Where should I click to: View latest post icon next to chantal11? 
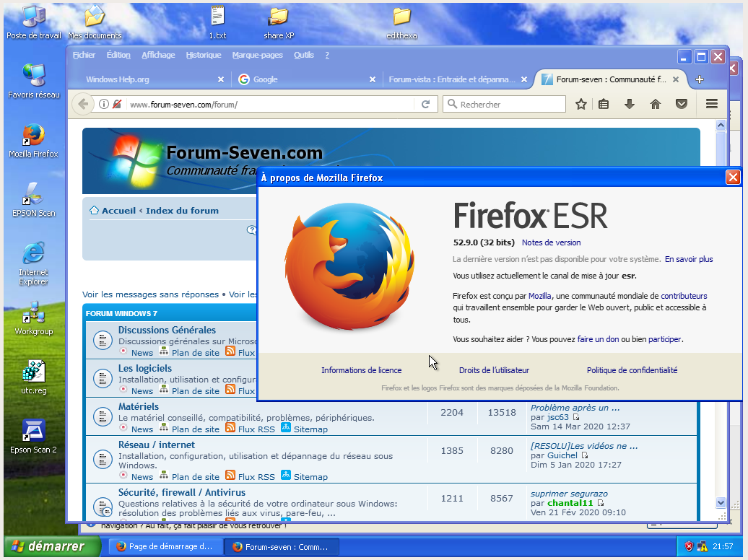[600, 503]
